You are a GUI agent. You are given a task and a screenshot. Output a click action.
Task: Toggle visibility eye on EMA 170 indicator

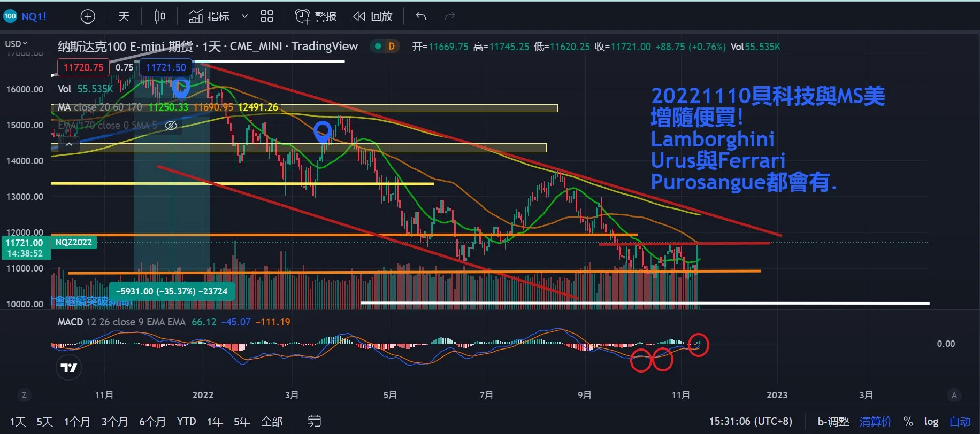click(x=171, y=126)
